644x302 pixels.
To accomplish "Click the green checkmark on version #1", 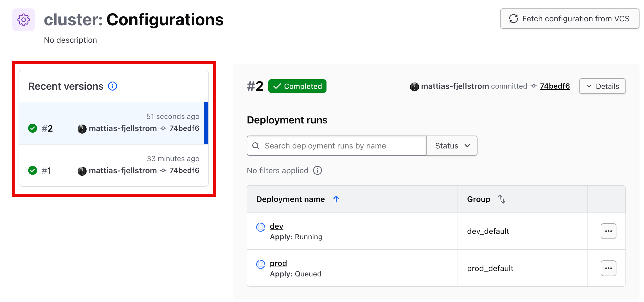I will 32,170.
